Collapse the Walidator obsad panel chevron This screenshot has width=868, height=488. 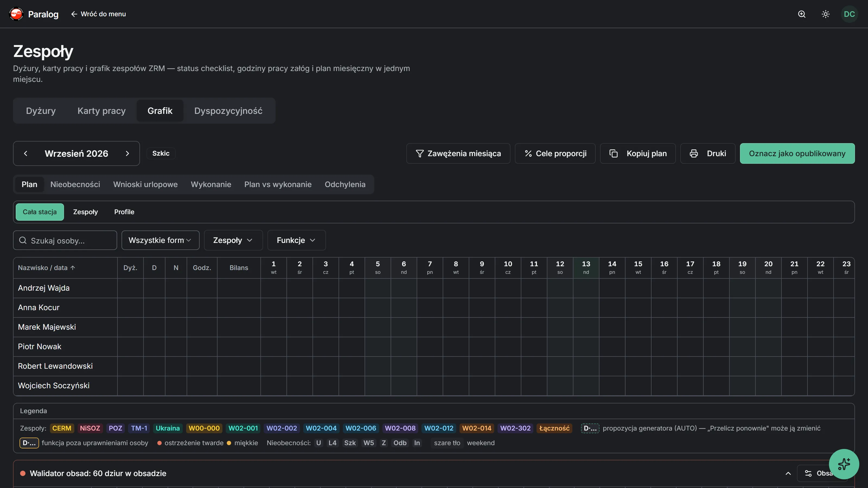pos(788,473)
